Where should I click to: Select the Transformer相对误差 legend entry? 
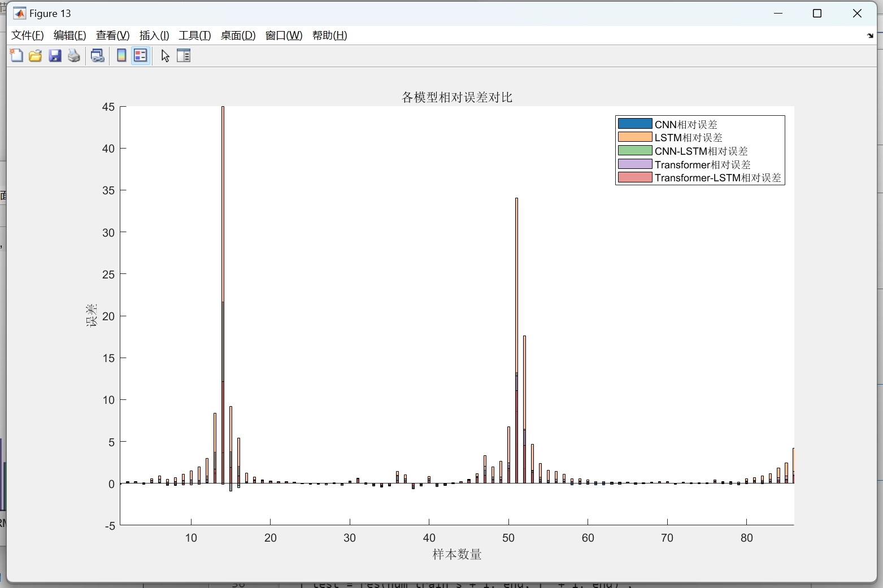coord(703,164)
